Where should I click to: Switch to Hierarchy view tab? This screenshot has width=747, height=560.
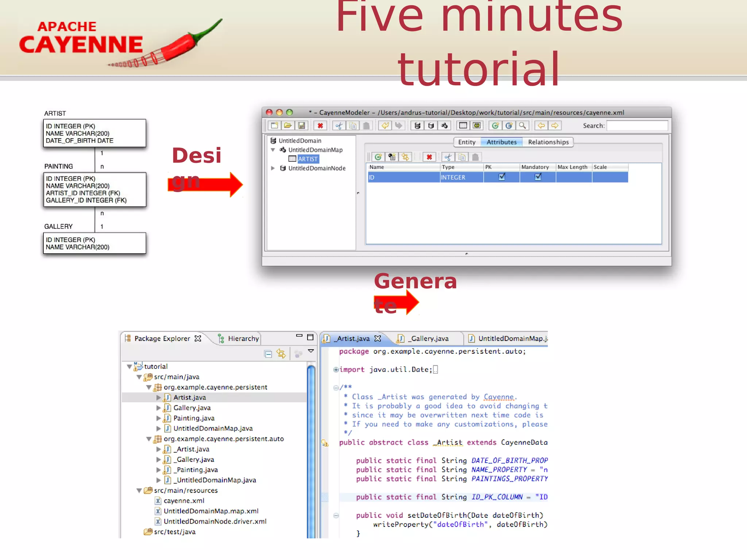[x=239, y=339]
